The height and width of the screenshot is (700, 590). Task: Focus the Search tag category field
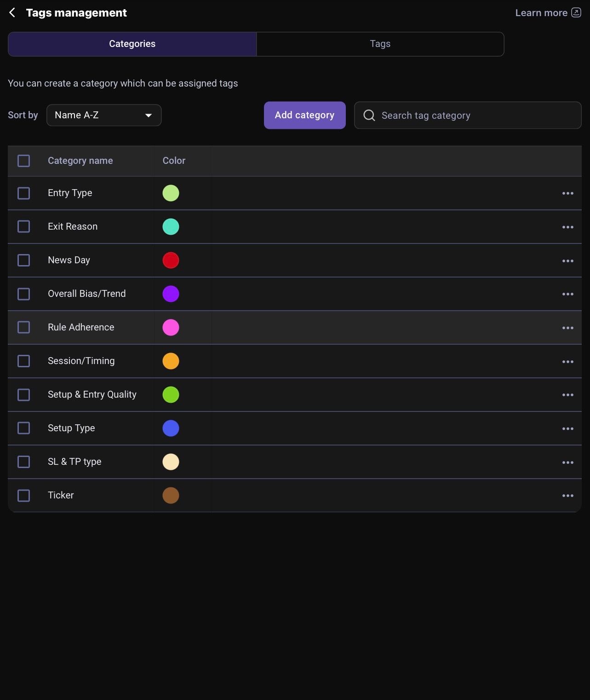[468, 115]
